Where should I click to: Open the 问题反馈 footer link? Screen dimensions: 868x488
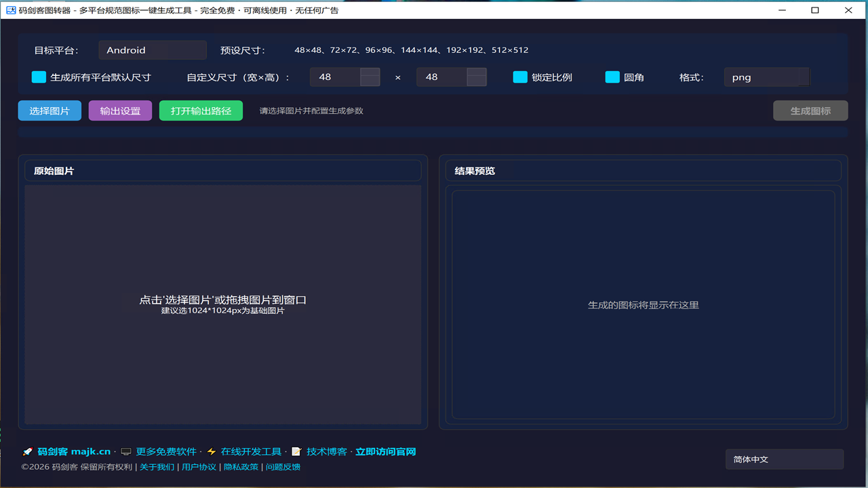pyautogui.click(x=283, y=467)
